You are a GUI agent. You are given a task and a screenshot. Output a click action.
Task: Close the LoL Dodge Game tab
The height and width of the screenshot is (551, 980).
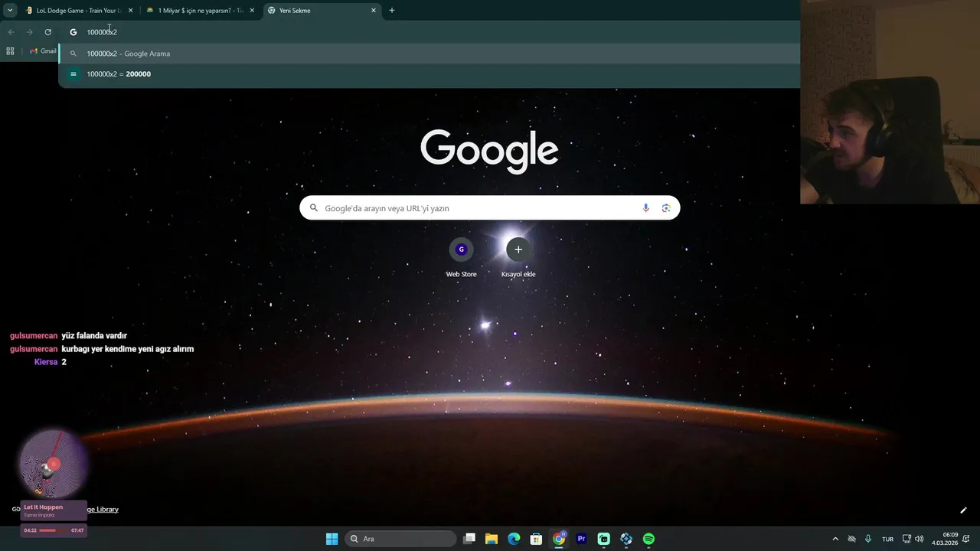coord(130,11)
